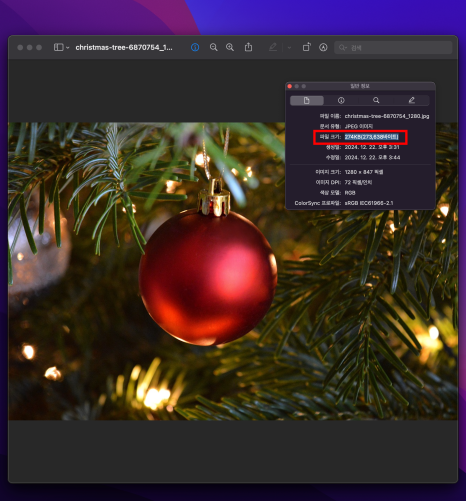Select General Info file tab in inspector
This screenshot has height=501, width=466.
click(x=307, y=100)
